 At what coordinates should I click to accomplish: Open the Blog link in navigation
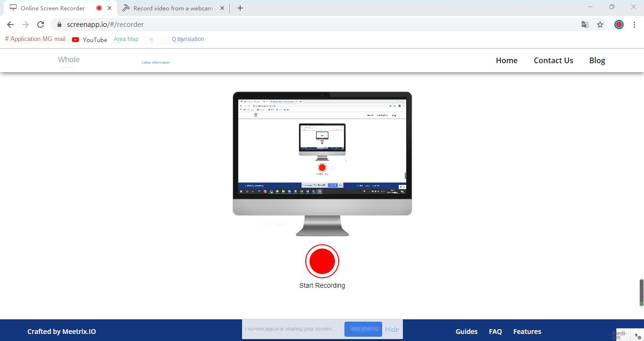(597, 60)
